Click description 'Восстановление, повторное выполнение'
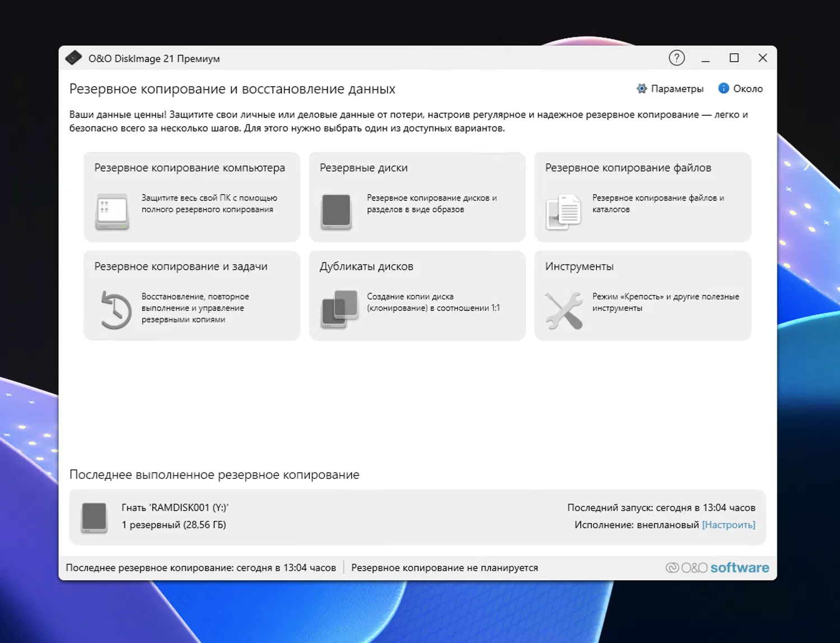This screenshot has height=643, width=840. tap(195, 307)
